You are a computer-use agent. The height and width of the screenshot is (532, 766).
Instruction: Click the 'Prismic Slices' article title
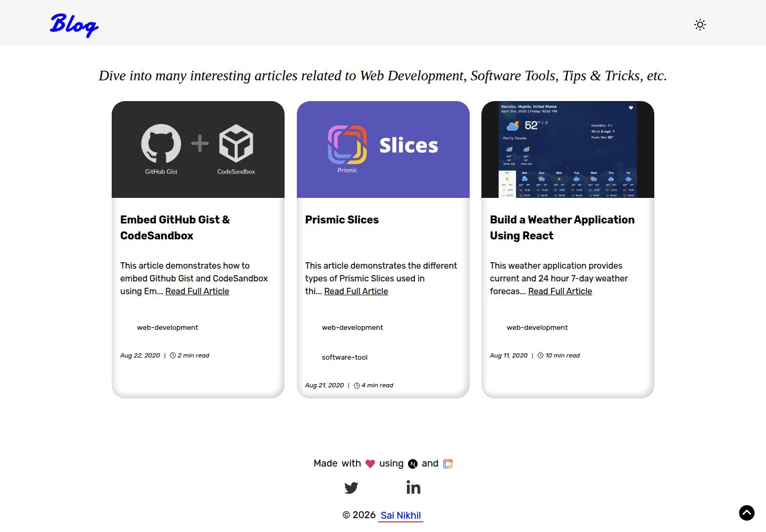pos(342,220)
